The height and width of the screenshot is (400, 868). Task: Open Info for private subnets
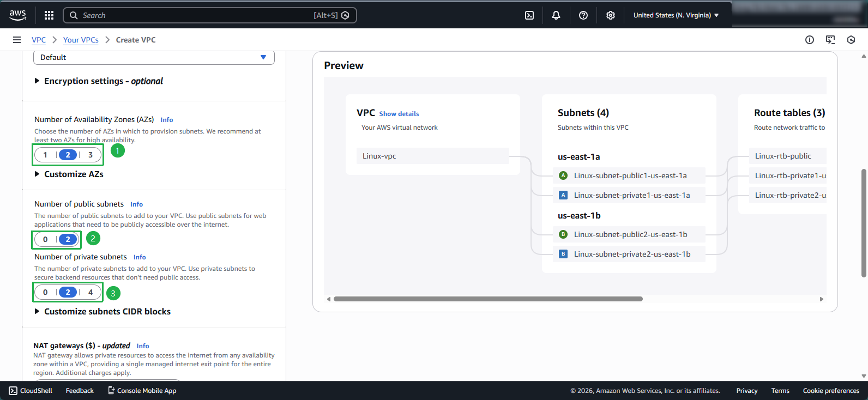pyautogui.click(x=140, y=257)
